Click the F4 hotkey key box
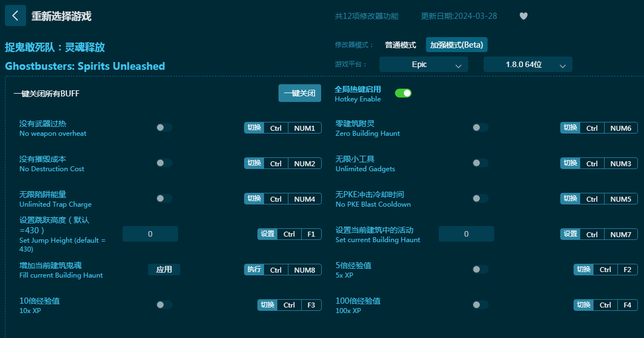The height and width of the screenshot is (338, 644). pyautogui.click(x=627, y=305)
